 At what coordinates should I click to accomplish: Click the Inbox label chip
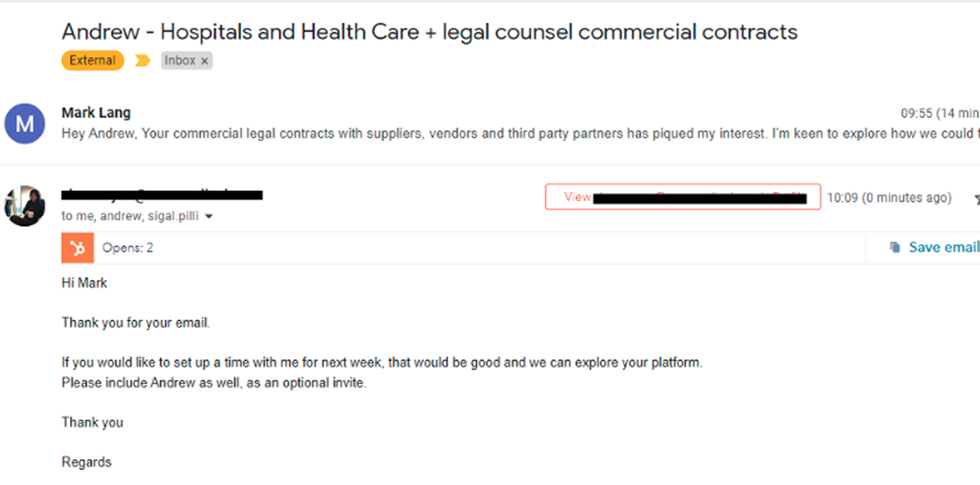coord(186,61)
